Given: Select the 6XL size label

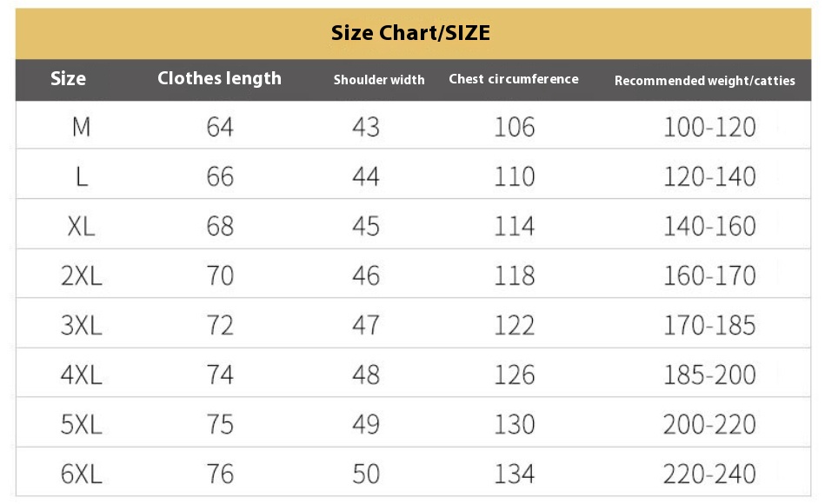Looking at the screenshot, I should [x=82, y=474].
